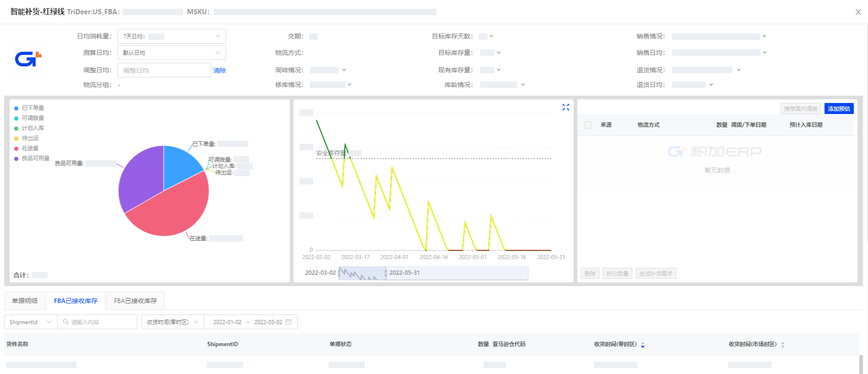This screenshot has height=374, width=868.
Task: Expand the 目标库存天数 dropdown
Action: 491,36
